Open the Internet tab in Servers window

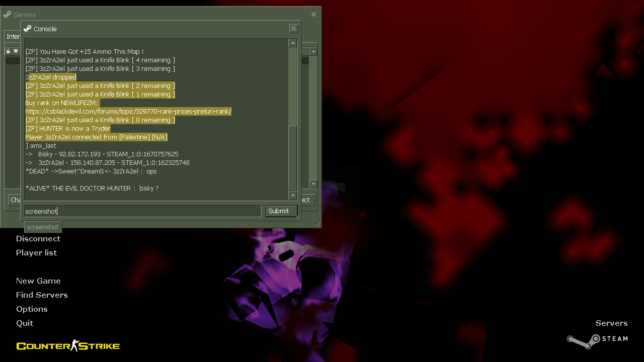[13, 37]
